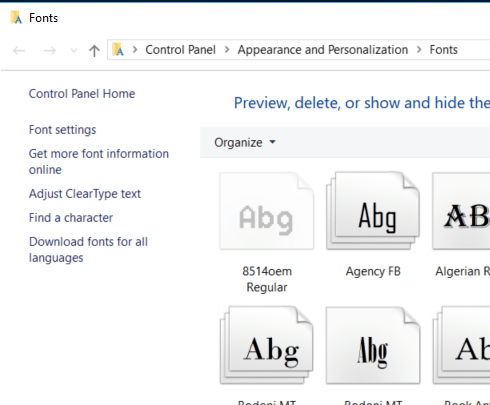
Task: Select the condensed Bodoni MT font icon
Action: 373,345
